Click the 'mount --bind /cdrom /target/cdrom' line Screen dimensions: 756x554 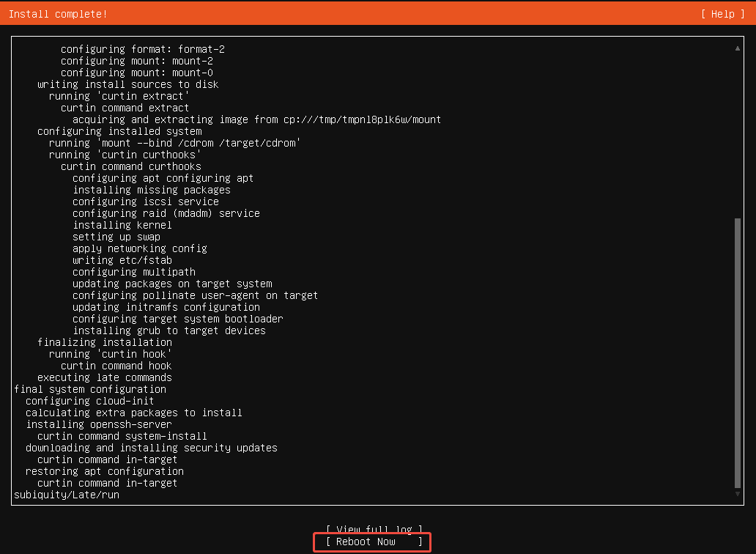coord(174,143)
